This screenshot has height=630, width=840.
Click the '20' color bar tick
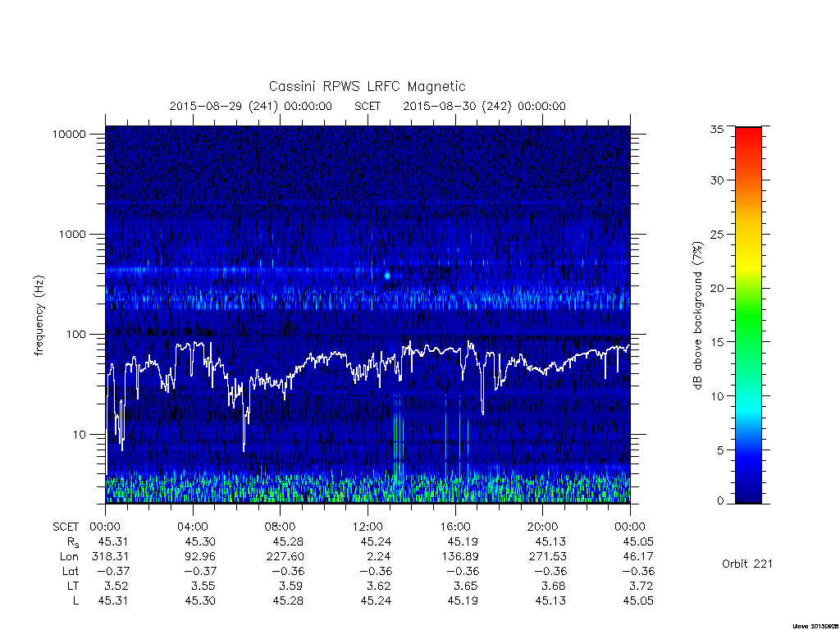(717, 288)
